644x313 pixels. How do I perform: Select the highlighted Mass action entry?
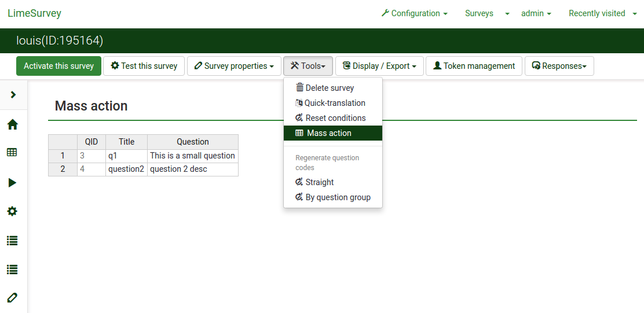(x=333, y=133)
